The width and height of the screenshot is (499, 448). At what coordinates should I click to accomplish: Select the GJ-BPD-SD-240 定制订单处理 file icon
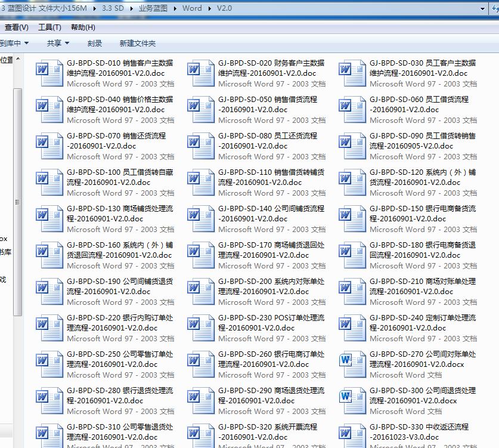coord(352,328)
